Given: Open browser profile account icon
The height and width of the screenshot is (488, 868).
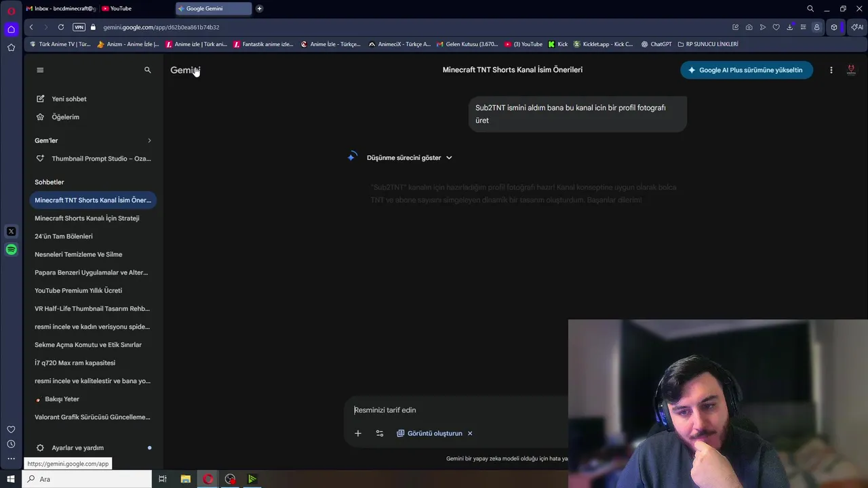Looking at the screenshot, I should tap(816, 27).
